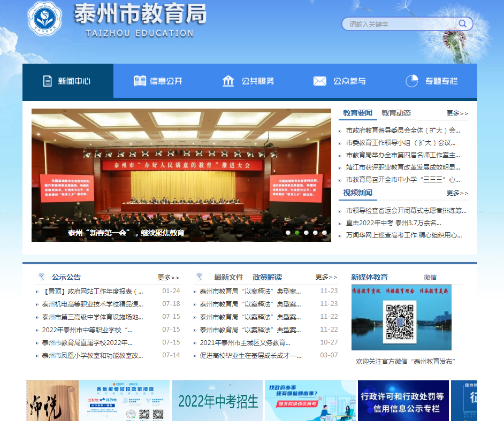Select the 公示公告 section heading
Screen dimensions: 504x421
tap(66, 277)
